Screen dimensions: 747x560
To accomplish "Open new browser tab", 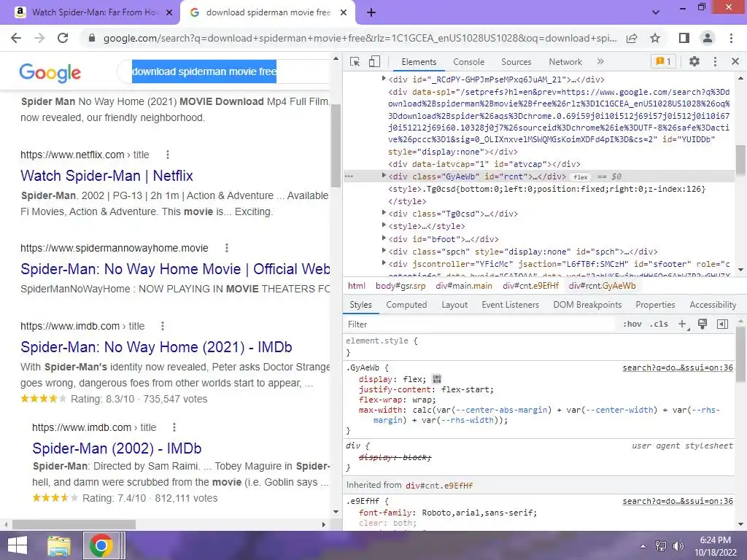I will click(x=371, y=13).
